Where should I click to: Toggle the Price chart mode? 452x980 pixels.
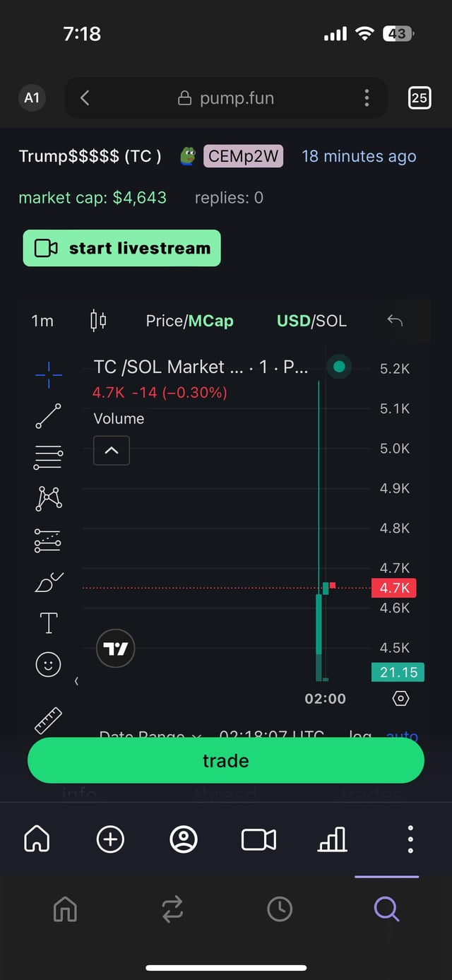[164, 321]
